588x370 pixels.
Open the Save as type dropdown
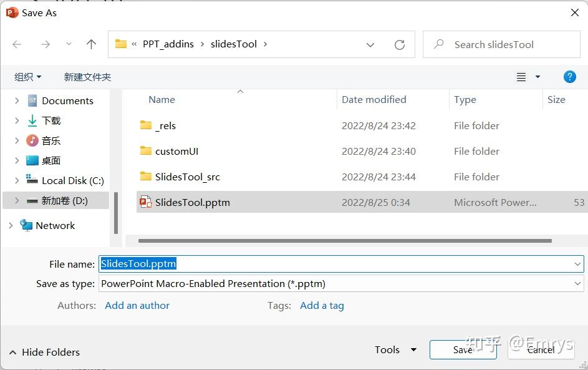577,284
